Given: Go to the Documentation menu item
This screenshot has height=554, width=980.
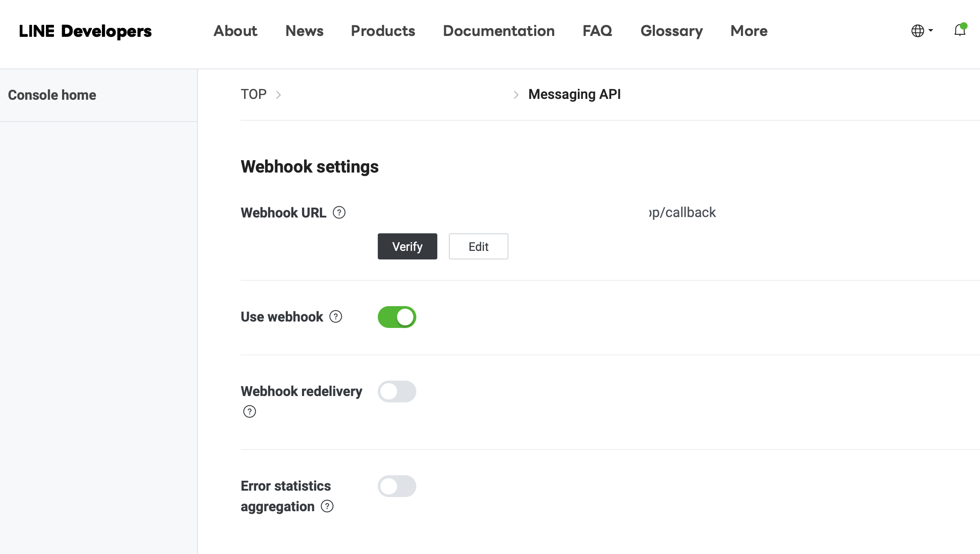Looking at the screenshot, I should (x=499, y=31).
